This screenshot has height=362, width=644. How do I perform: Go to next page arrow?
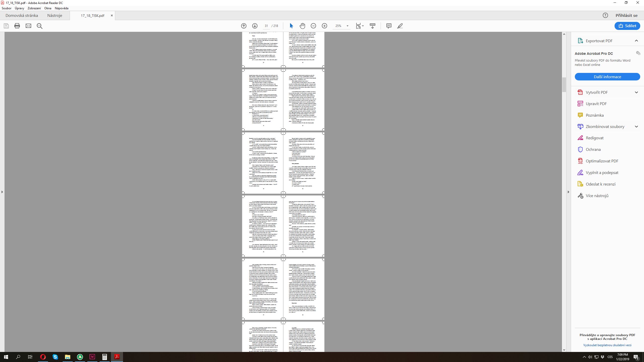click(x=255, y=26)
